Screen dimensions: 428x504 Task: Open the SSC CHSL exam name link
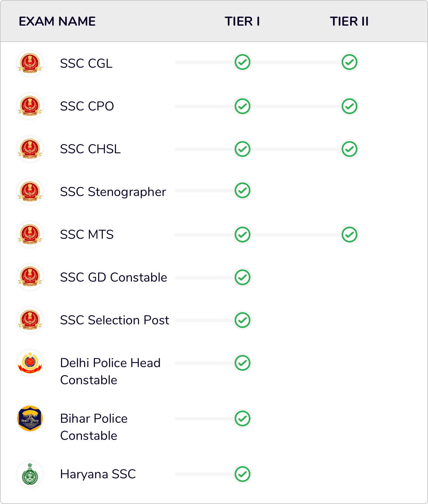(90, 149)
